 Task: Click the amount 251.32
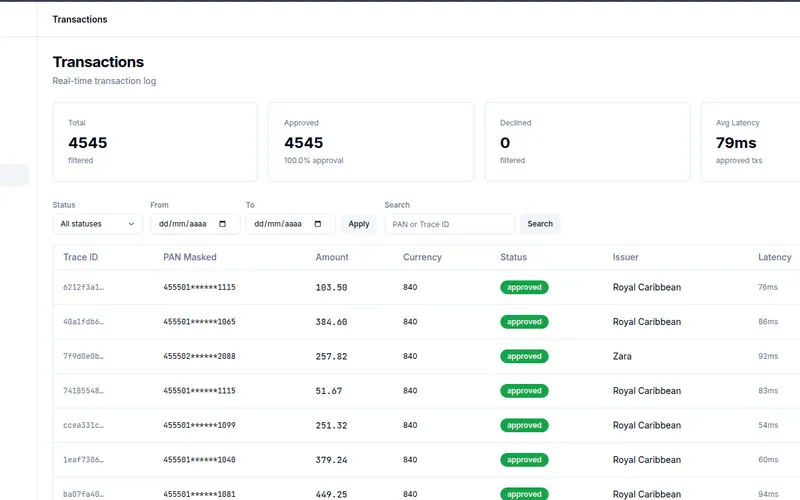[x=331, y=425]
